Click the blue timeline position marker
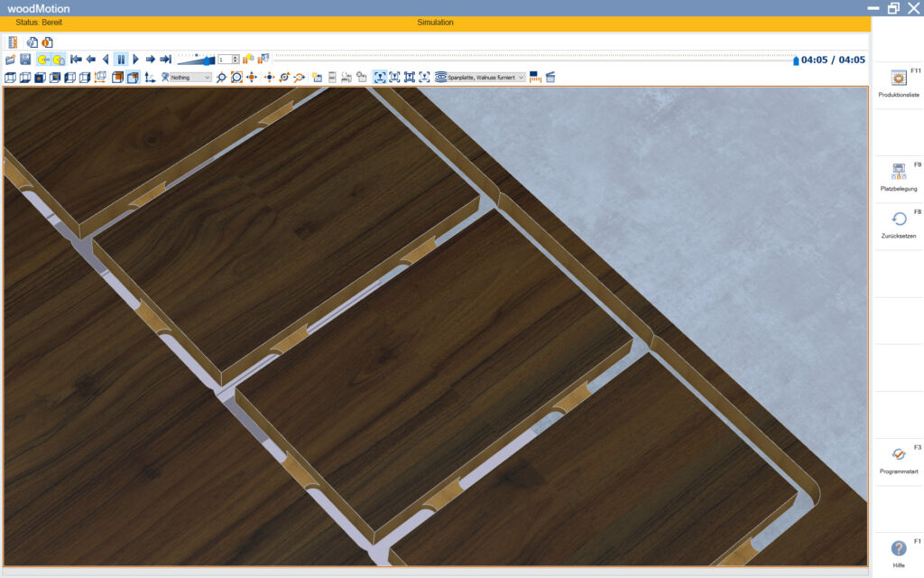The height and width of the screenshot is (578, 924). 795,61
